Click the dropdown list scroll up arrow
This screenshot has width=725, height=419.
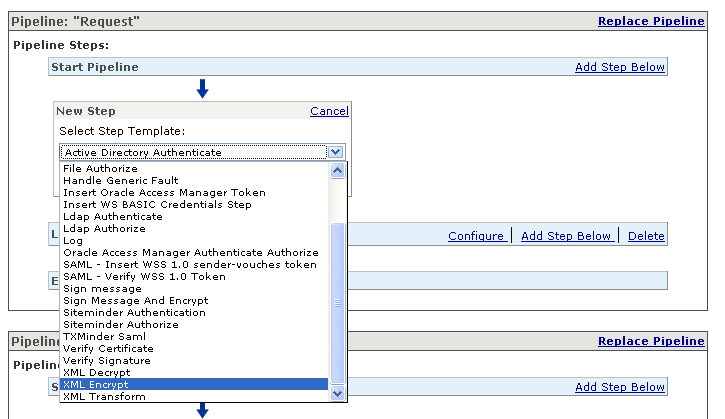point(338,171)
